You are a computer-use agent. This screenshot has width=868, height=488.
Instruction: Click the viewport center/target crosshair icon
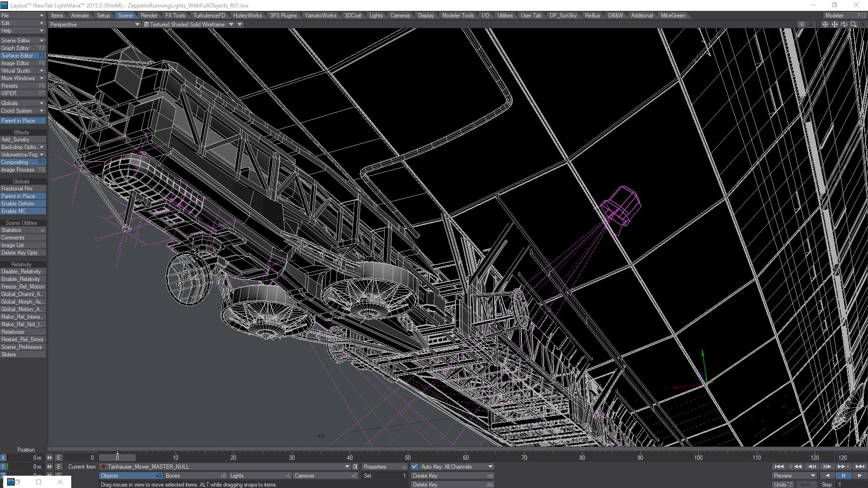pos(825,25)
